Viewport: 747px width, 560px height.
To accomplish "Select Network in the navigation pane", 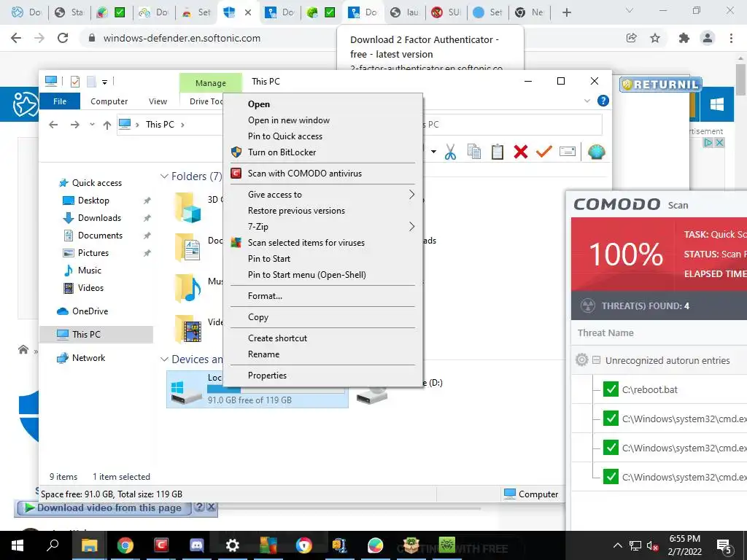I will (x=88, y=357).
